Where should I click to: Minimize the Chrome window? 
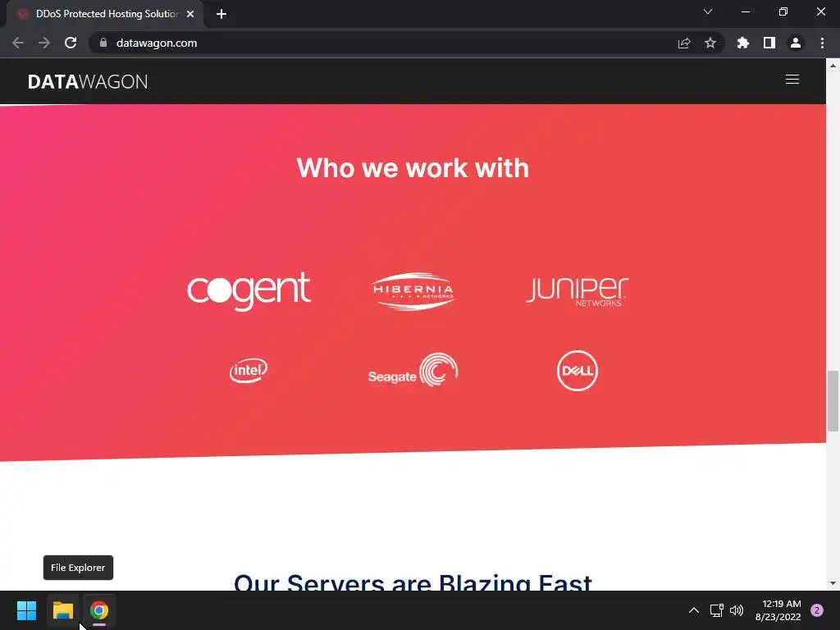(x=746, y=11)
